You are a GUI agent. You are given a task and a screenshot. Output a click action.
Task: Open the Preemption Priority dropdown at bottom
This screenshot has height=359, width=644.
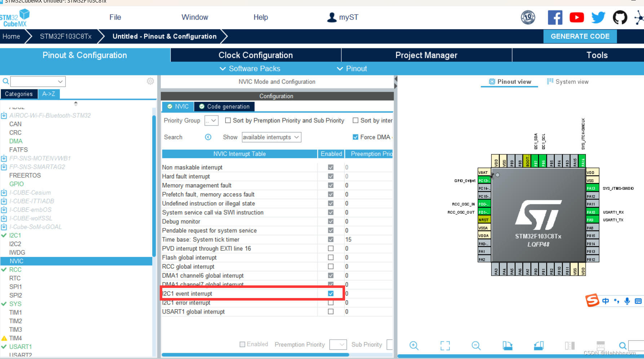click(338, 345)
